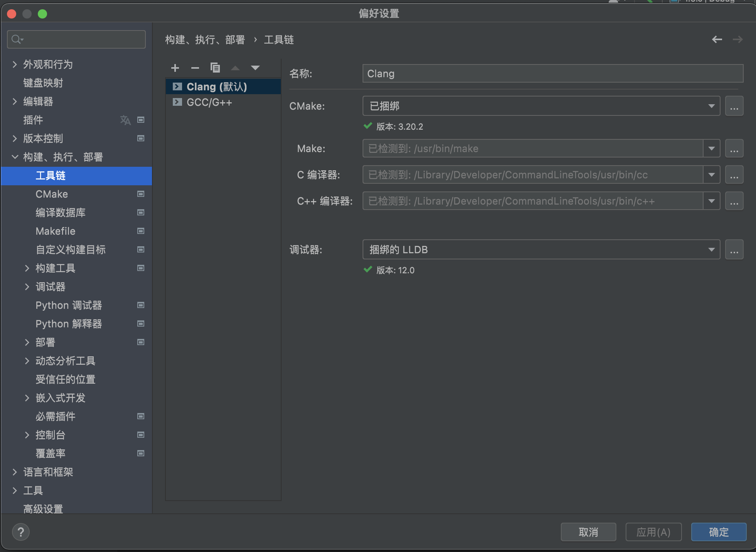Click inside the 名称 input field
The image size is (756, 552).
click(552, 73)
